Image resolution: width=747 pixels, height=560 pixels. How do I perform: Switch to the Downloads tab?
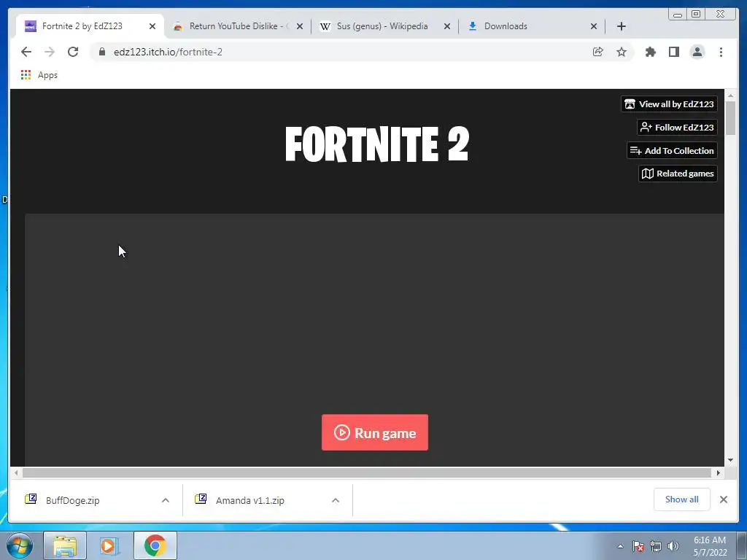tap(532, 26)
